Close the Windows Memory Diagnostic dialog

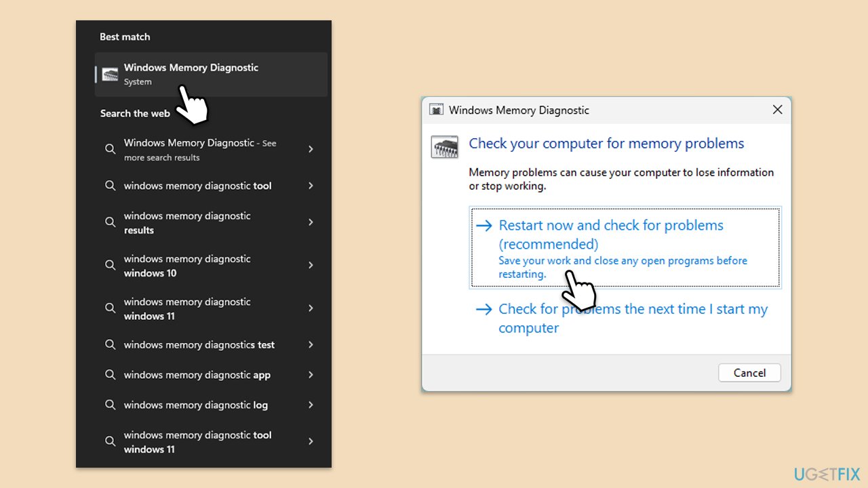(777, 110)
